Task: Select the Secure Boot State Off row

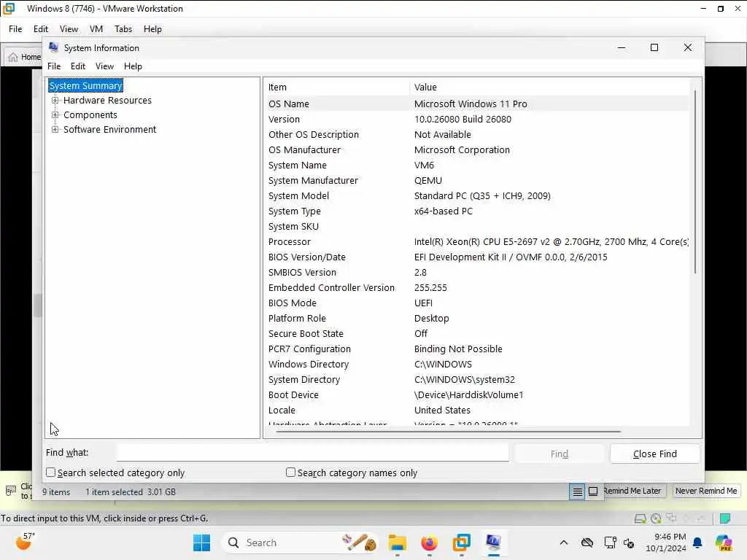Action: [476, 333]
